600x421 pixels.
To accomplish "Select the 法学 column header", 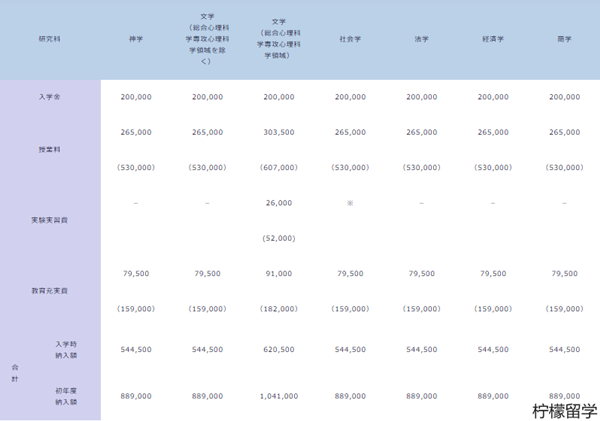I will [421, 38].
